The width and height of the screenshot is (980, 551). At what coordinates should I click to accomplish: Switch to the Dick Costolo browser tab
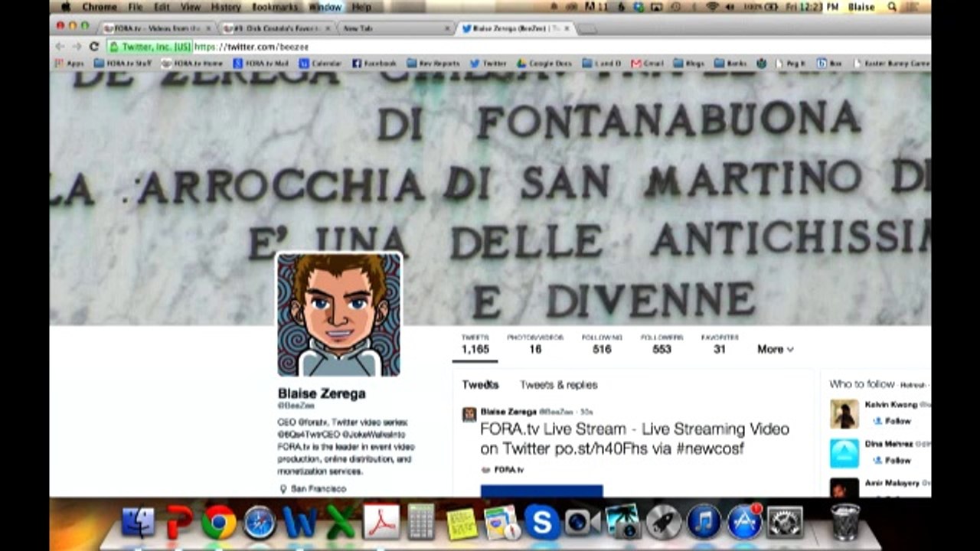coord(277,28)
